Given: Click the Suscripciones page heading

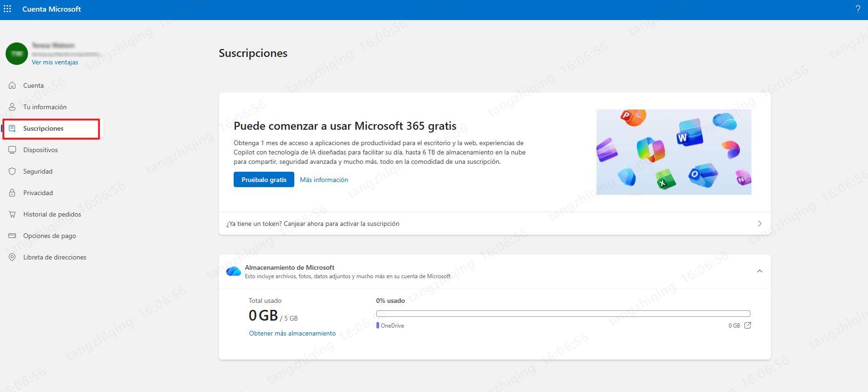Looking at the screenshot, I should coord(253,53).
